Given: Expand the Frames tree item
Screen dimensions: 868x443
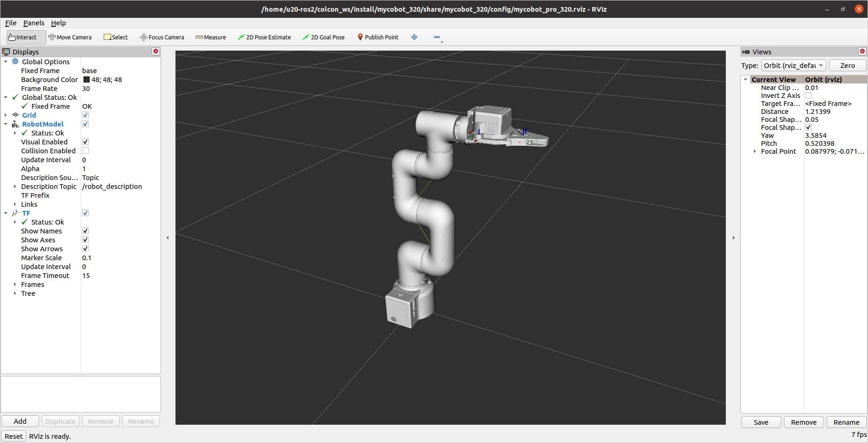Looking at the screenshot, I should tap(15, 285).
